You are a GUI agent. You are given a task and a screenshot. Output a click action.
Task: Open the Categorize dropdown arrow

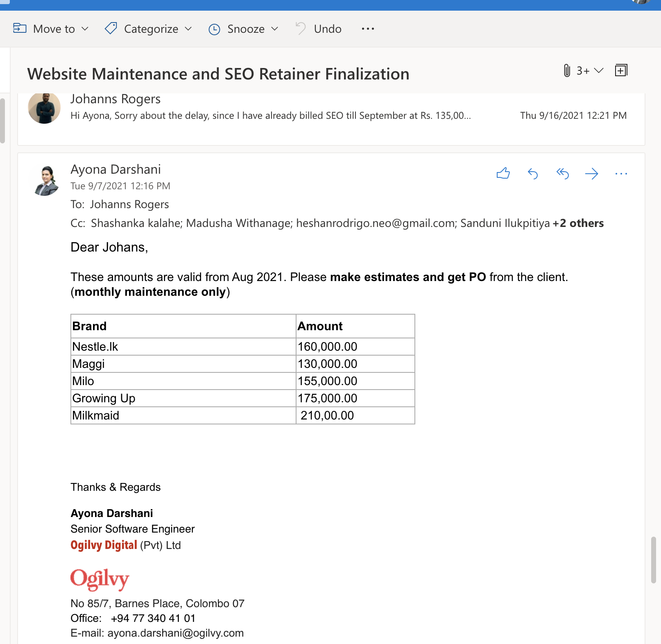(x=188, y=29)
